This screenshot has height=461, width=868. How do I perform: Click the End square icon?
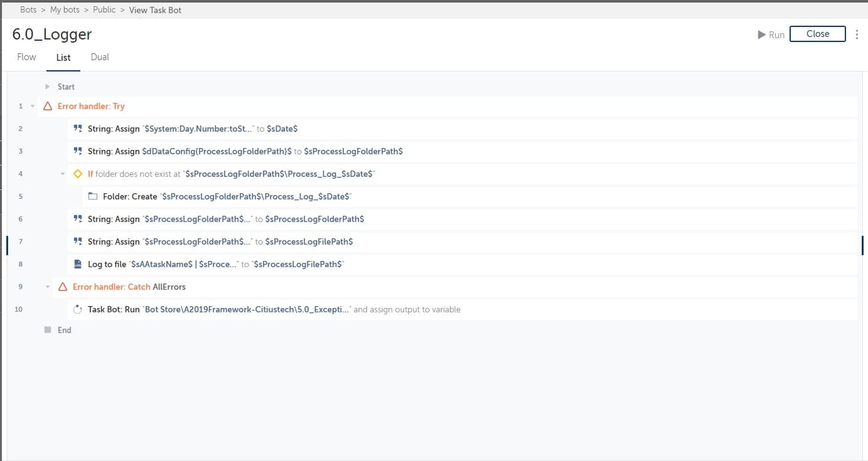coord(48,330)
